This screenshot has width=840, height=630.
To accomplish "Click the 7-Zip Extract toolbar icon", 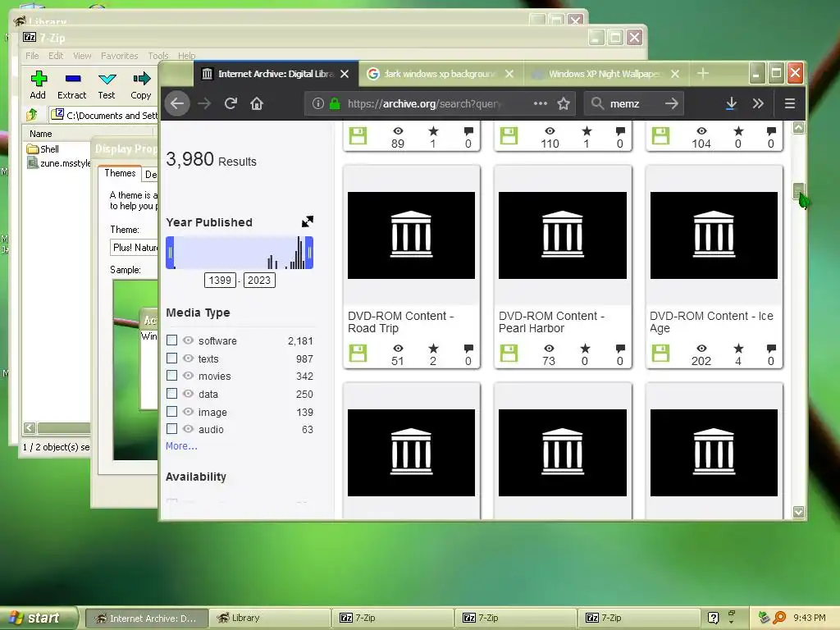I will (x=72, y=79).
